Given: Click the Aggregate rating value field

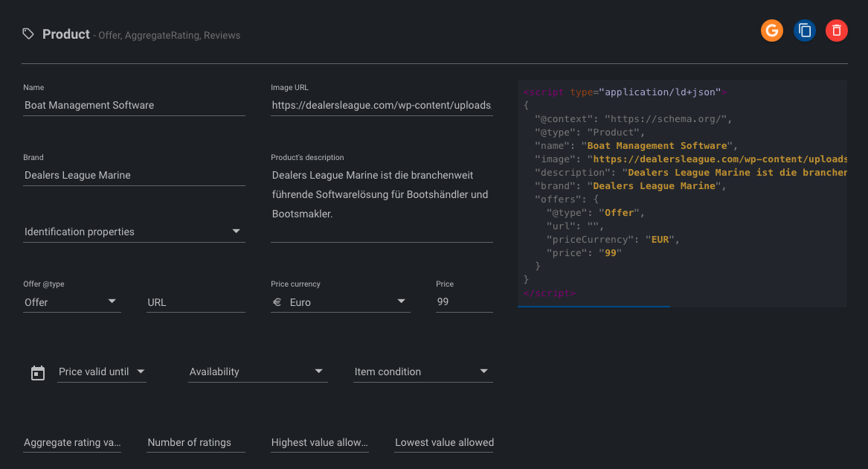Looking at the screenshot, I should click(72, 442).
